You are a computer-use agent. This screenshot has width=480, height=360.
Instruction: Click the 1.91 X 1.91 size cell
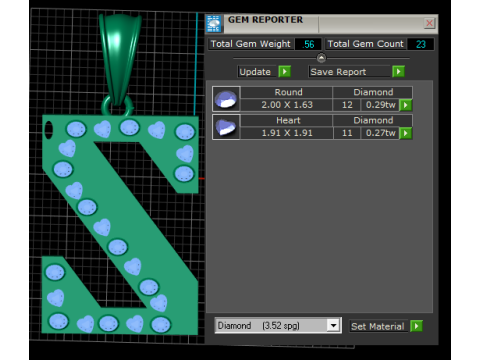pos(287,133)
